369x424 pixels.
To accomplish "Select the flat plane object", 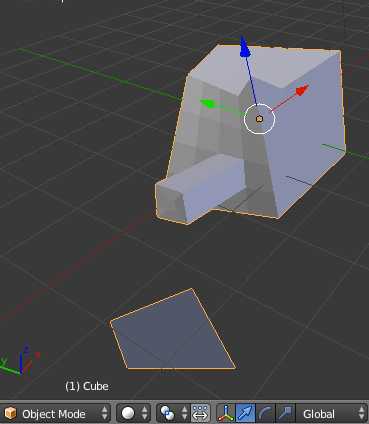I will click(x=173, y=333).
